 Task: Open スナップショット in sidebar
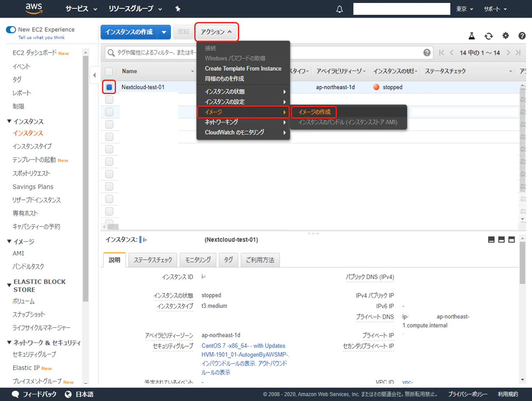point(29,314)
